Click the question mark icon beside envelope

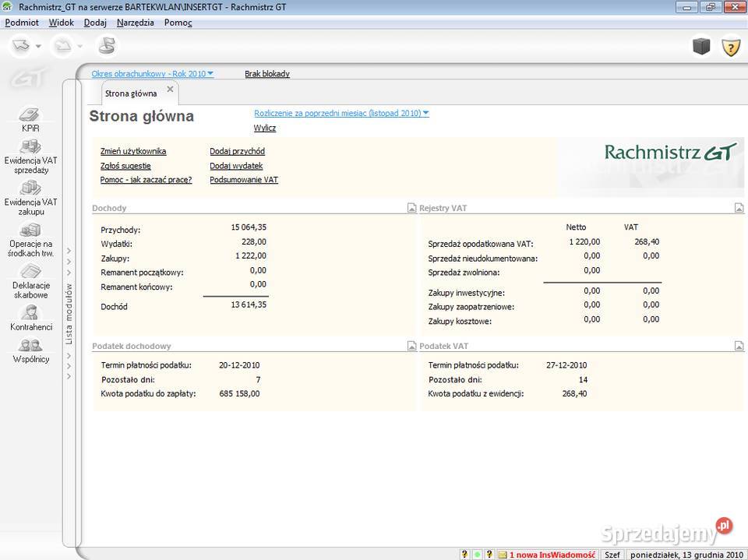[489, 555]
